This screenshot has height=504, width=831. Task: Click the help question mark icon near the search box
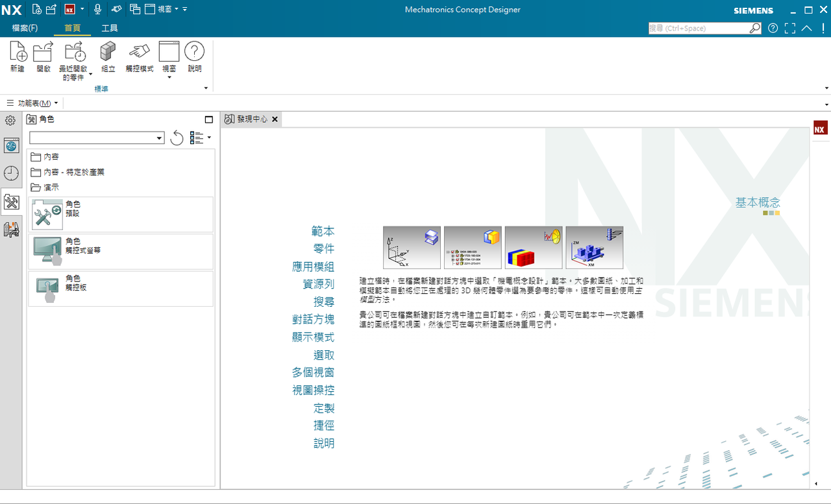click(x=773, y=28)
